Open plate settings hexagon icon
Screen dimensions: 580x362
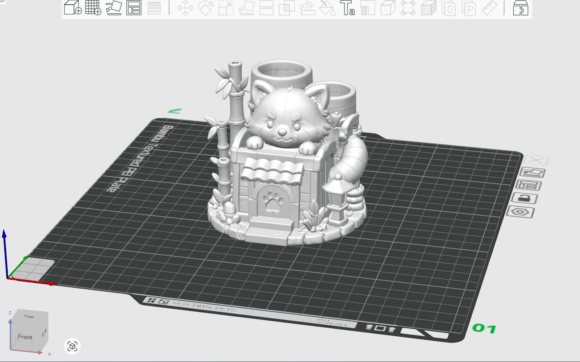pyautogui.click(x=520, y=212)
